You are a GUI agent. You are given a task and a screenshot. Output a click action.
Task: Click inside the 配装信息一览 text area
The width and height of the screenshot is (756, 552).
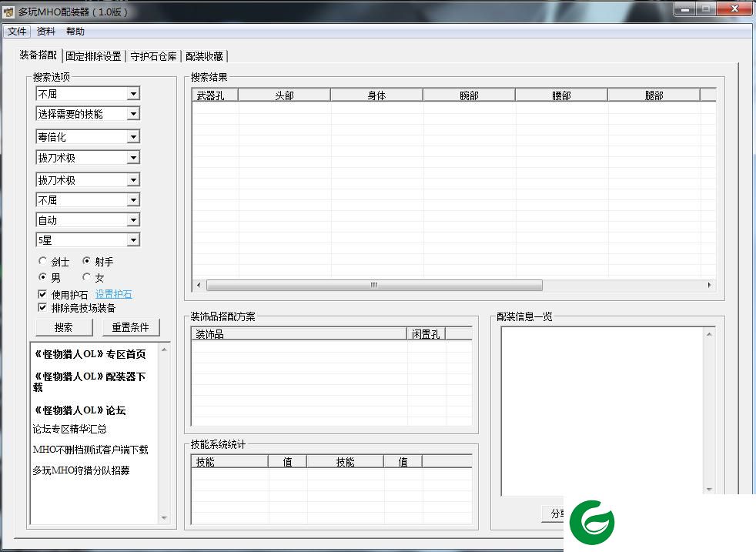click(x=602, y=411)
